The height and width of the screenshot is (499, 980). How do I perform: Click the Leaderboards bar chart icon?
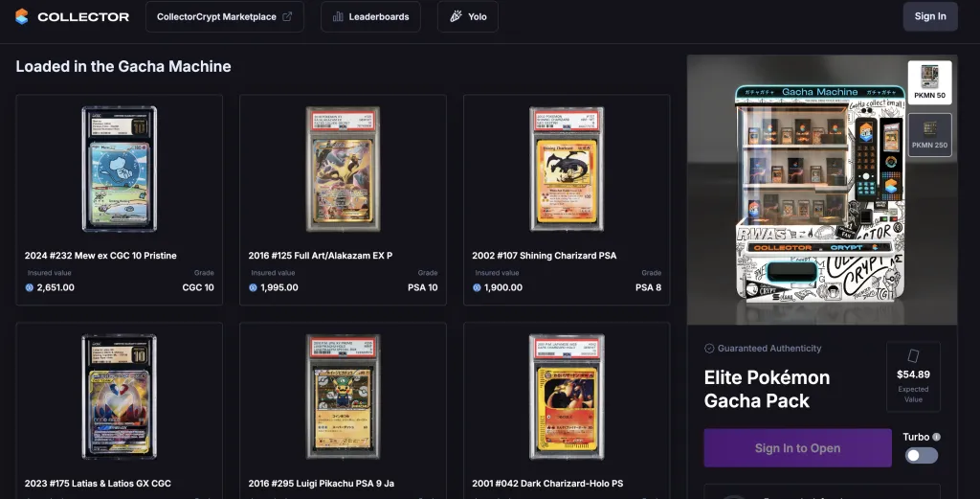coord(338,17)
